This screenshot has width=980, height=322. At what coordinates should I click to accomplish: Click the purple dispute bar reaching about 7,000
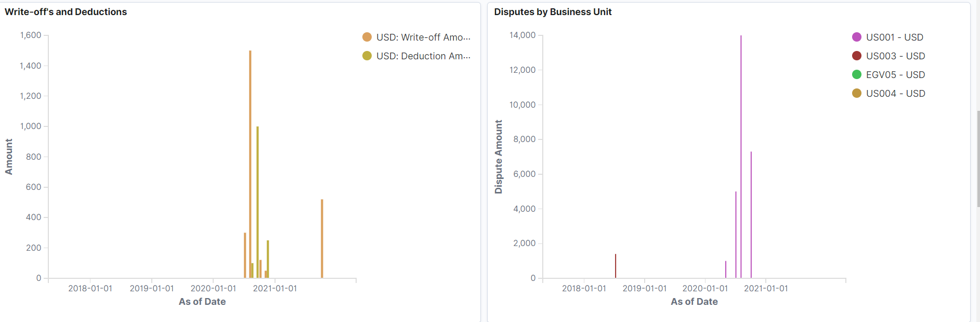(x=751, y=214)
